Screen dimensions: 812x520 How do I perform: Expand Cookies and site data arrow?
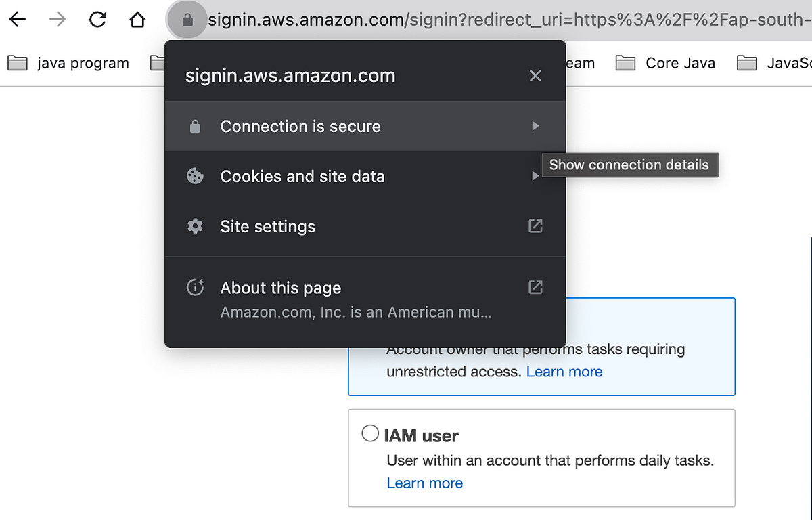click(535, 176)
